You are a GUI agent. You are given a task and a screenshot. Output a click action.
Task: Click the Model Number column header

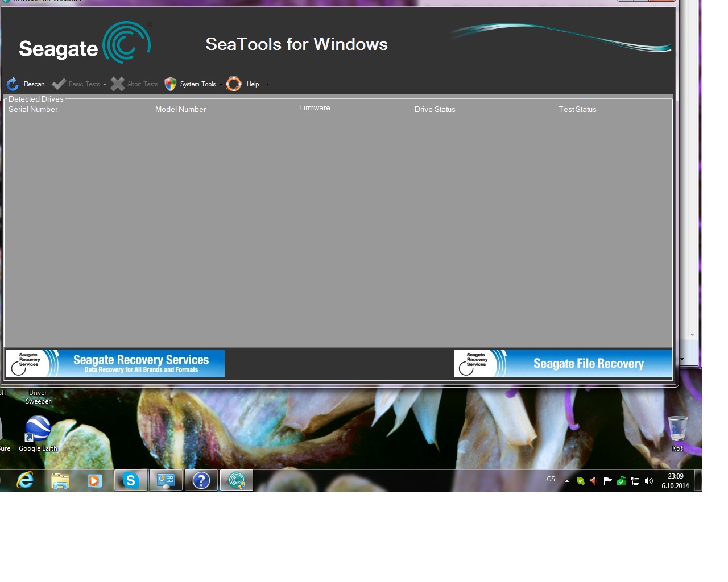pyautogui.click(x=180, y=109)
